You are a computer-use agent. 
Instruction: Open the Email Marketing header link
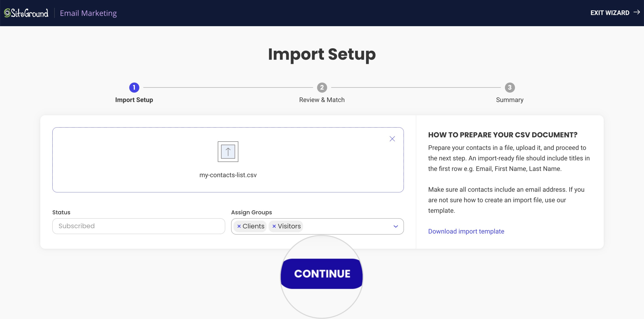pyautogui.click(x=88, y=13)
